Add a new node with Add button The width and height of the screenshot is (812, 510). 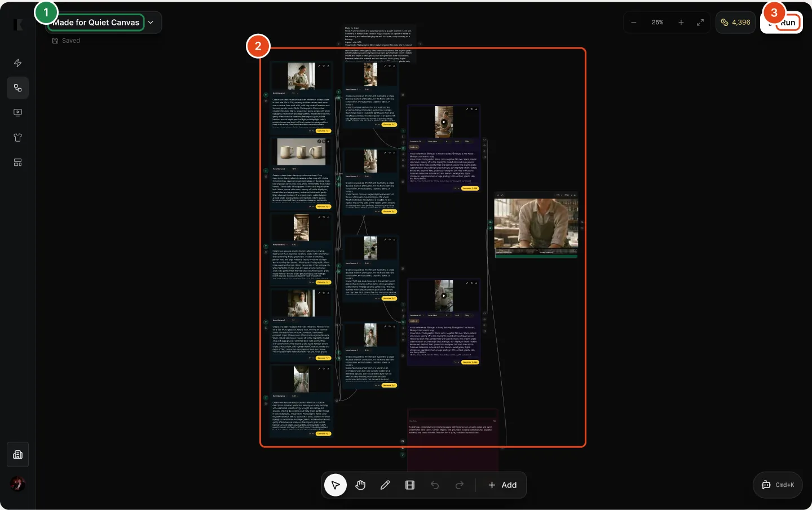pos(502,485)
